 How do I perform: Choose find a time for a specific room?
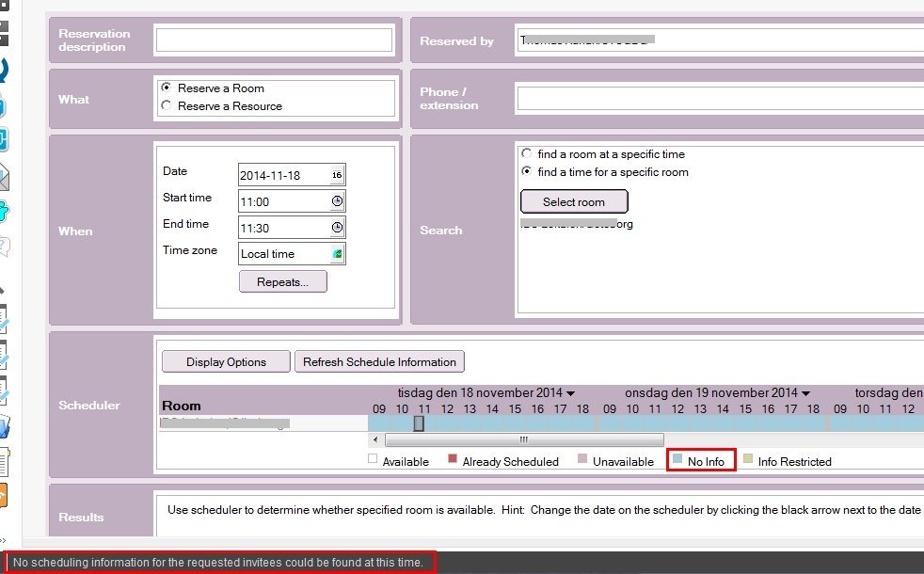[527, 172]
